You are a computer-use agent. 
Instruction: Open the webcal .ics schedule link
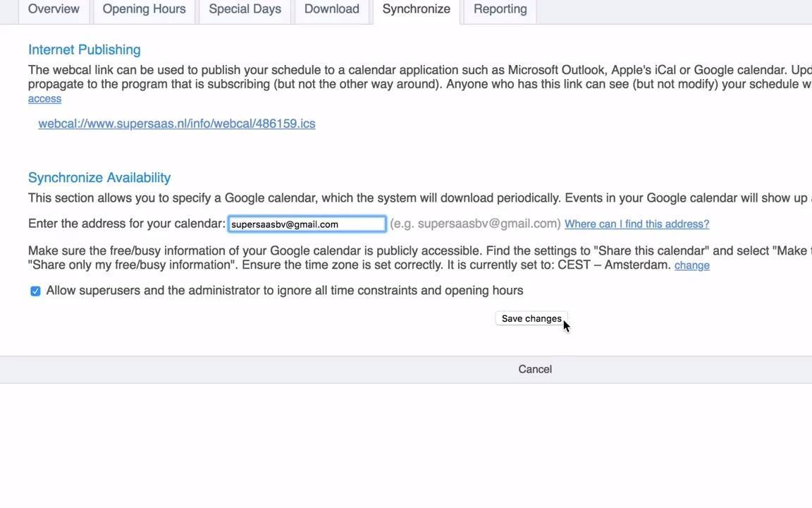coord(177,123)
